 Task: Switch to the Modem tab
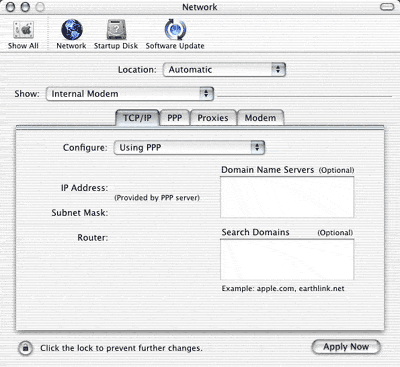[260, 118]
